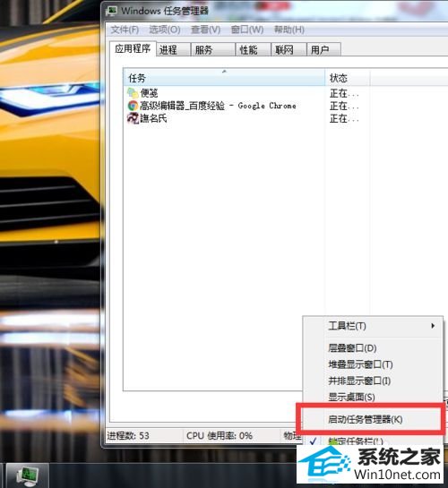Click the 正在... status of the 便笺 row

click(344, 93)
